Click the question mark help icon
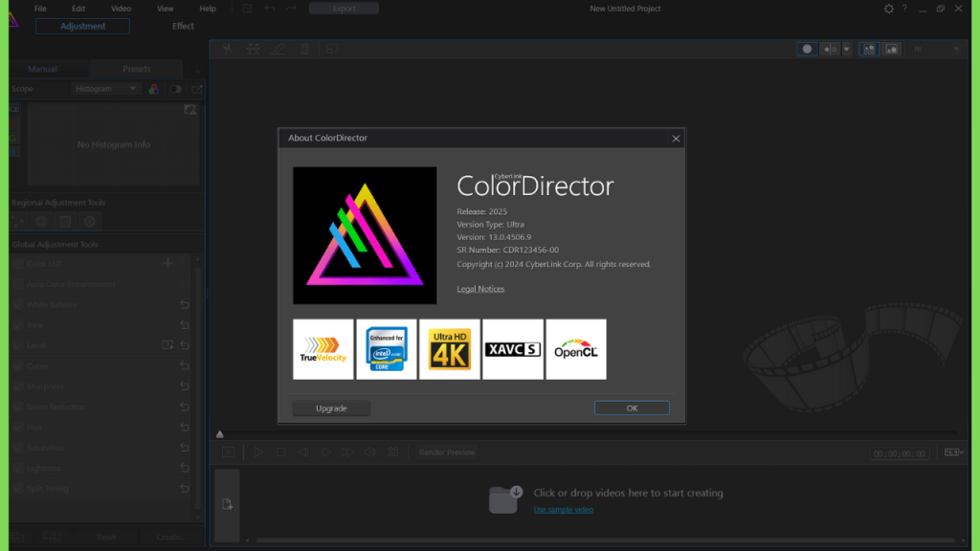This screenshot has width=980, height=551. [904, 9]
